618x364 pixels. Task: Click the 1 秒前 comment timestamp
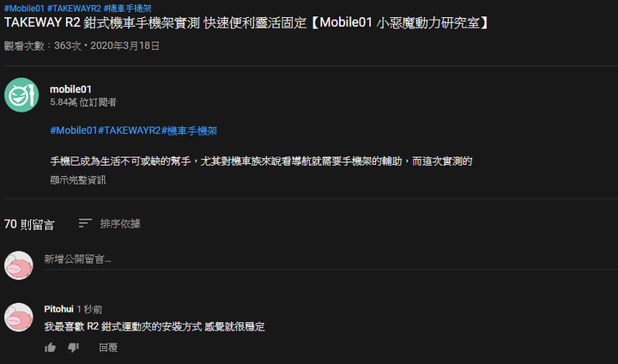click(x=89, y=310)
